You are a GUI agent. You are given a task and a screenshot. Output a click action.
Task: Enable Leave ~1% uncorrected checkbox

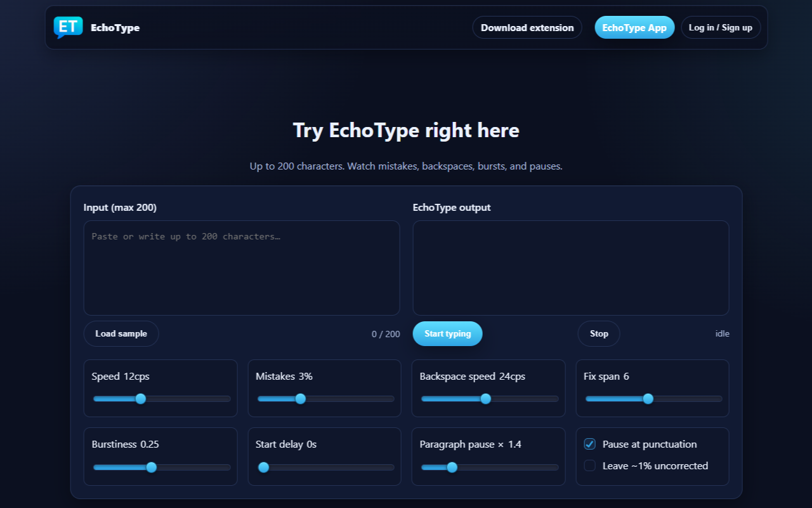(x=590, y=465)
